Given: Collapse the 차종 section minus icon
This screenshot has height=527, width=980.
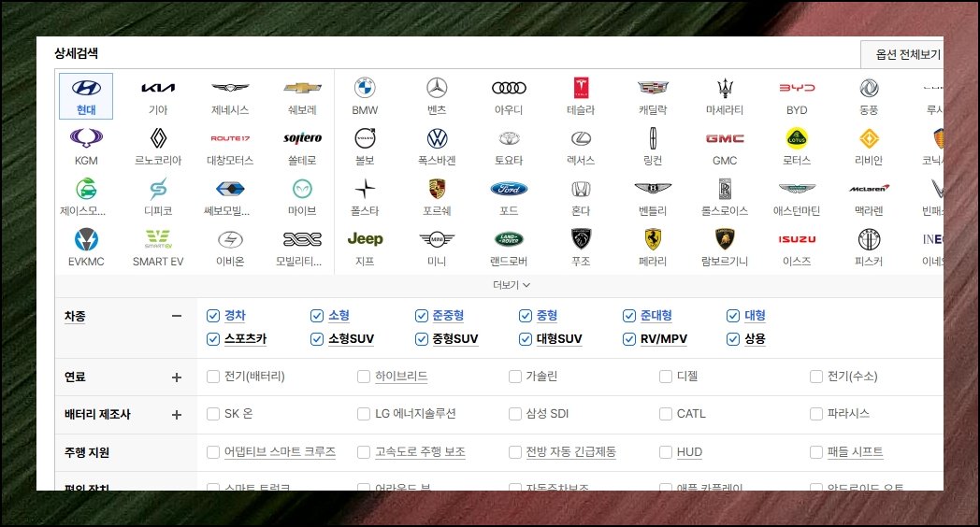Looking at the screenshot, I should click(x=177, y=316).
